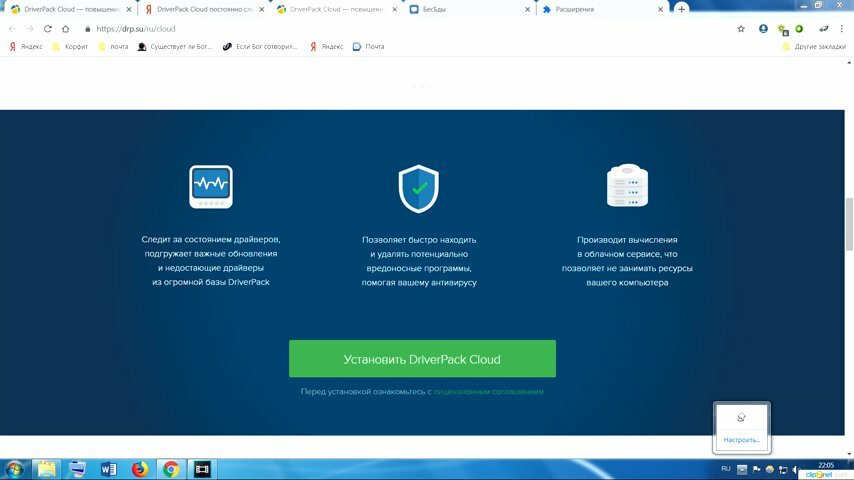Open Action Center flag tray icon
The width and height of the screenshot is (854, 480).
tap(757, 469)
